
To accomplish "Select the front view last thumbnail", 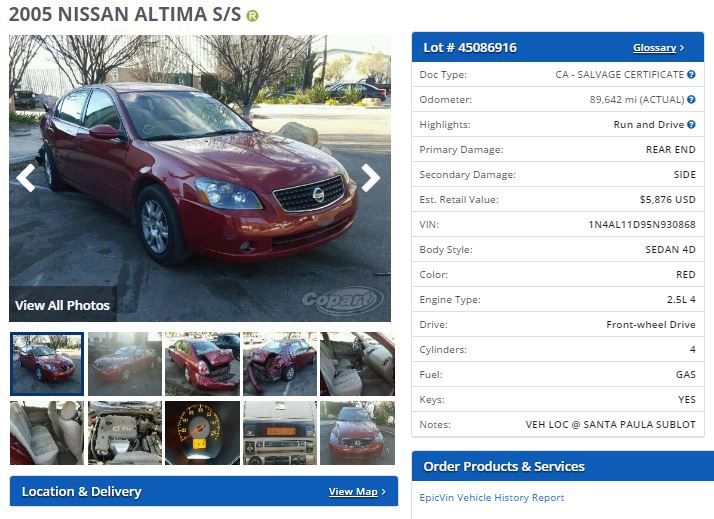I will (x=357, y=433).
